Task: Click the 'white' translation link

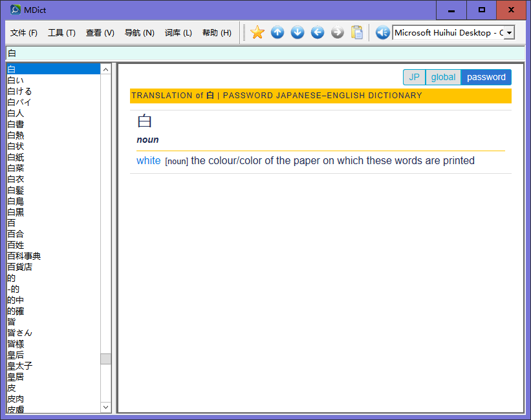Action: tap(148, 161)
